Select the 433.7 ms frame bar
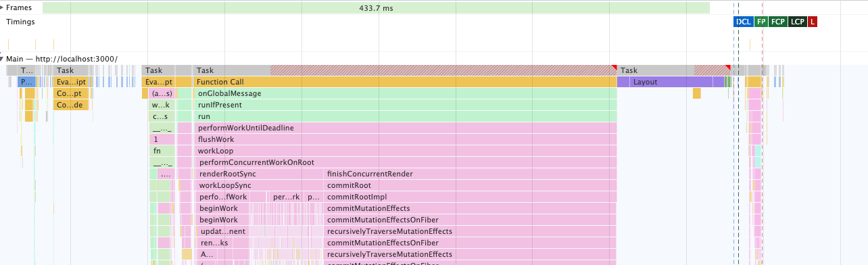Image resolution: width=868 pixels, height=265 pixels. click(376, 8)
